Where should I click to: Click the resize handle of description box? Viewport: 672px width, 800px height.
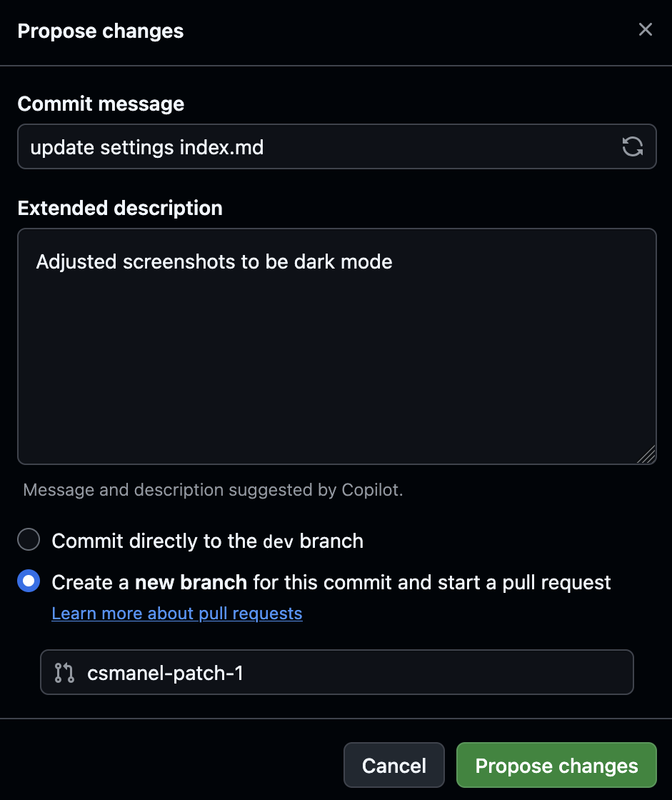[646, 455]
